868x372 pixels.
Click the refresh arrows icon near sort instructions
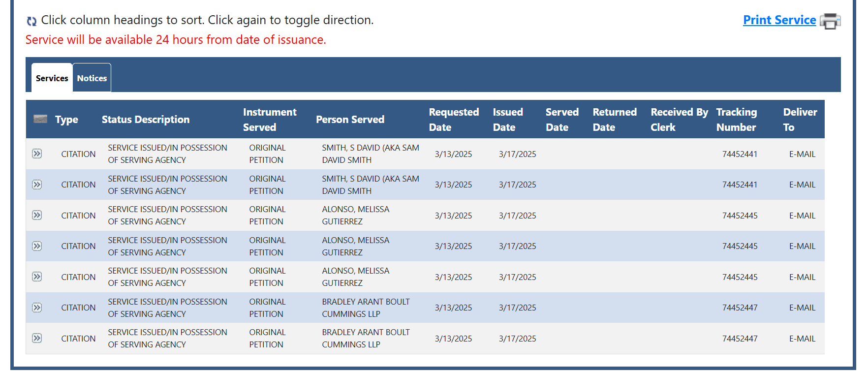click(x=31, y=21)
